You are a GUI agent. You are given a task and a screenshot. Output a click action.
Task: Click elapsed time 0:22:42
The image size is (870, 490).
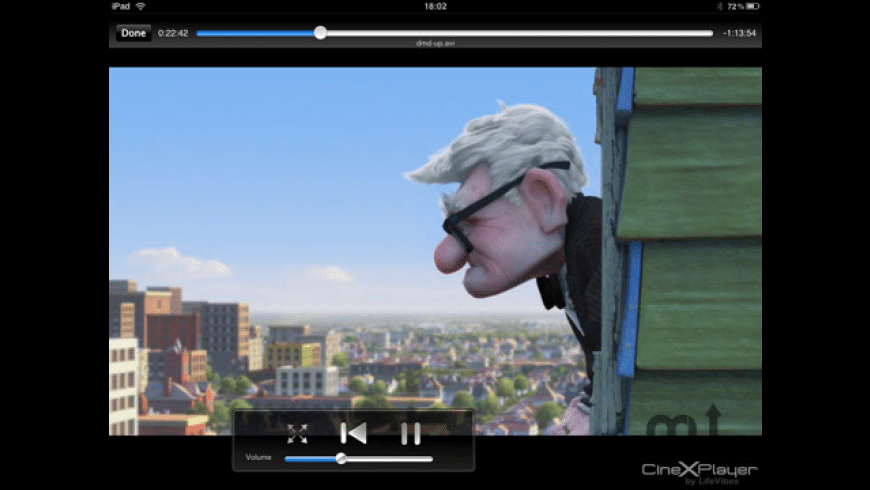[x=173, y=33]
